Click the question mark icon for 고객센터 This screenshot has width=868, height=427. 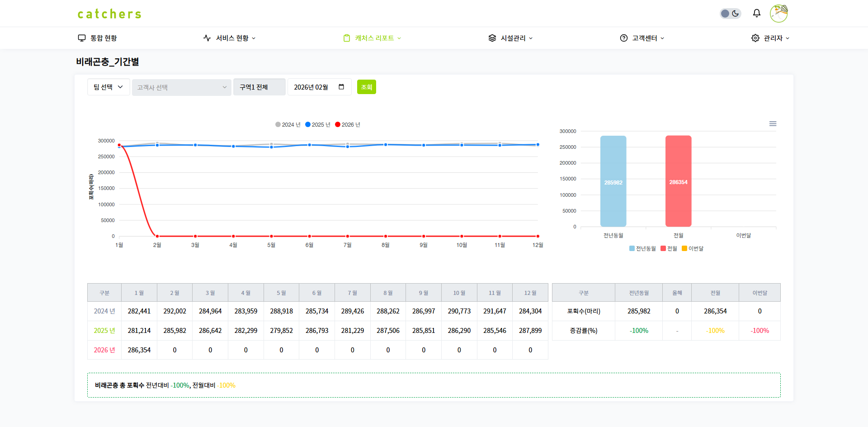624,38
